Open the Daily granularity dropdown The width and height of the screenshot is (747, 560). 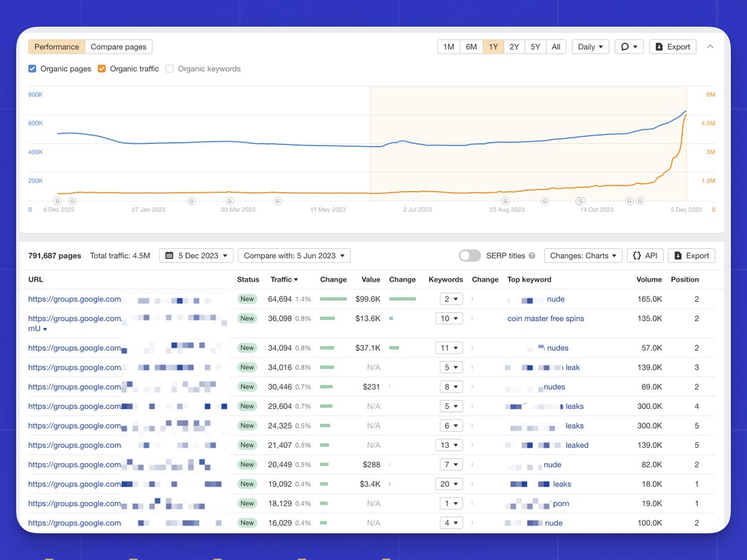(x=590, y=47)
